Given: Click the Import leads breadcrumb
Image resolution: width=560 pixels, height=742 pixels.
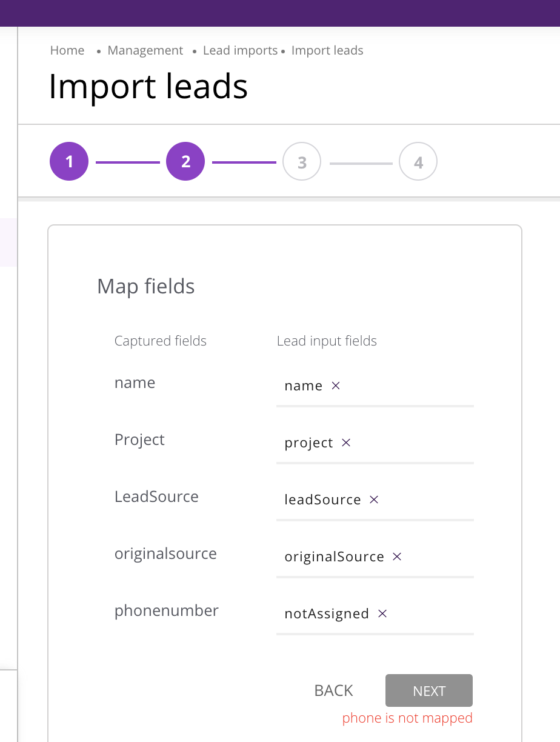Looking at the screenshot, I should pyautogui.click(x=327, y=50).
